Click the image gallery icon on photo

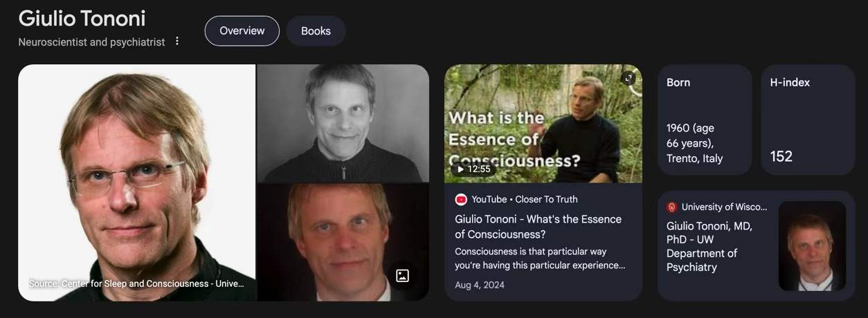(x=402, y=276)
